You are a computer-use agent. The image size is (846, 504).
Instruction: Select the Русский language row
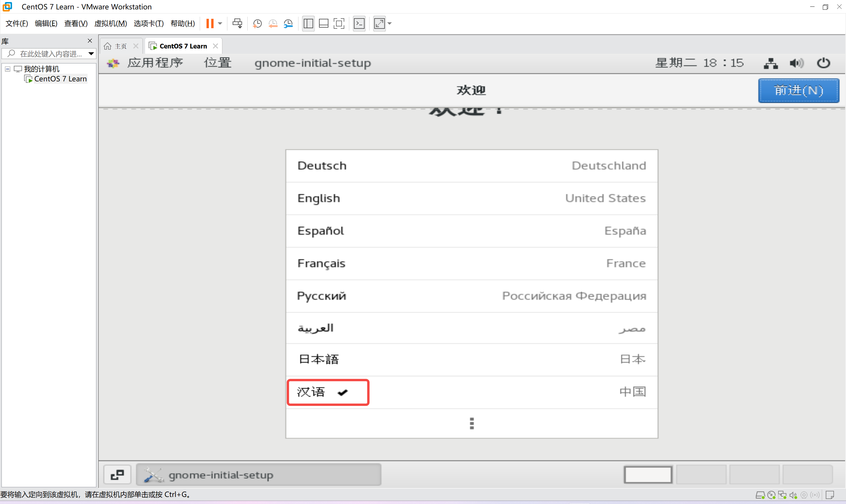coord(472,296)
